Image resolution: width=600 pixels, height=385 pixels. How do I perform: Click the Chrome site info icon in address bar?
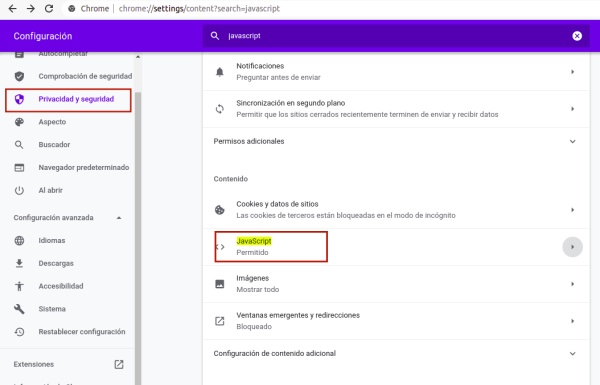point(72,8)
